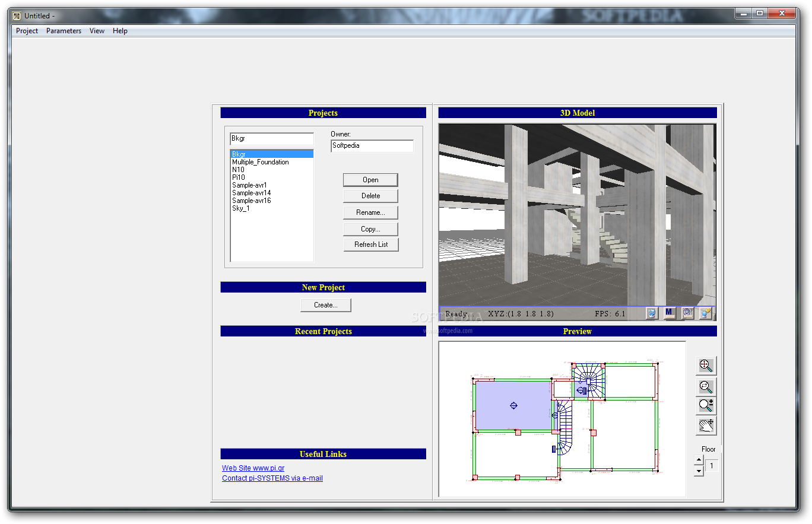Click the refresh icon in 3D model bar
812x524 pixels.
point(651,313)
